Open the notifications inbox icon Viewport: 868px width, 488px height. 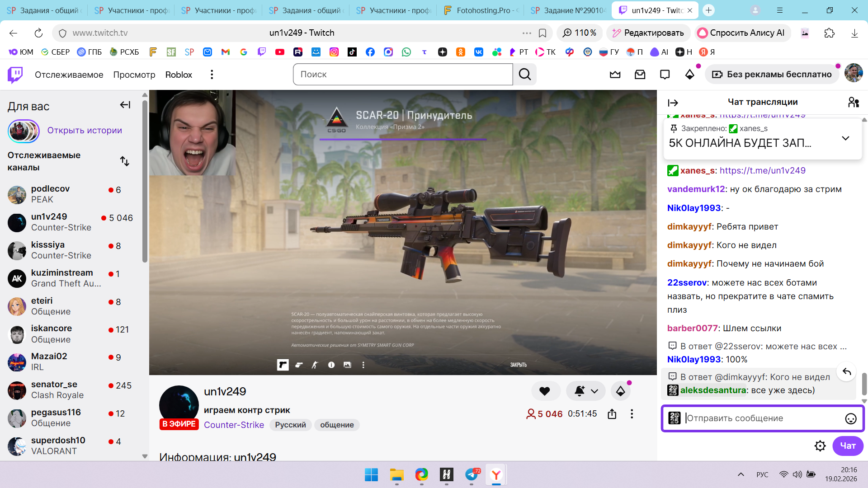click(x=640, y=75)
